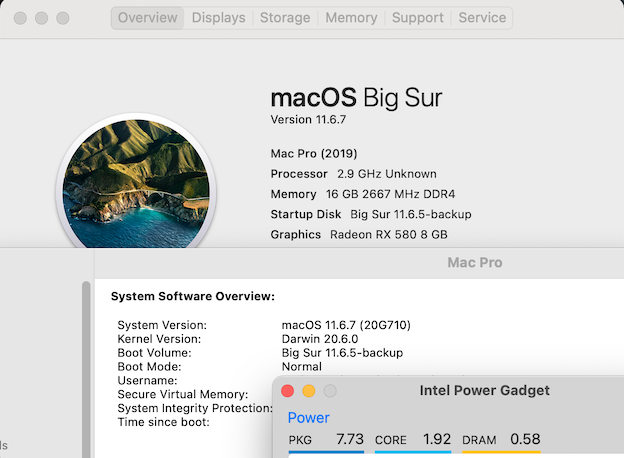Select System Version macOS 11.6.7 (20G710) value
This screenshot has width=624, height=458.
coord(346,325)
